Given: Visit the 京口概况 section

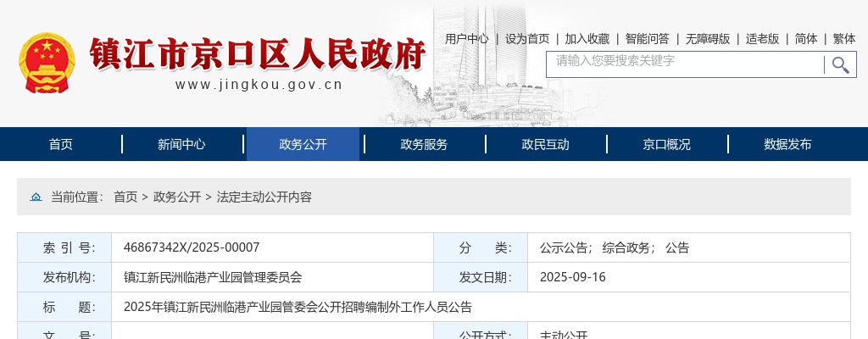Looking at the screenshot, I should point(666,144).
